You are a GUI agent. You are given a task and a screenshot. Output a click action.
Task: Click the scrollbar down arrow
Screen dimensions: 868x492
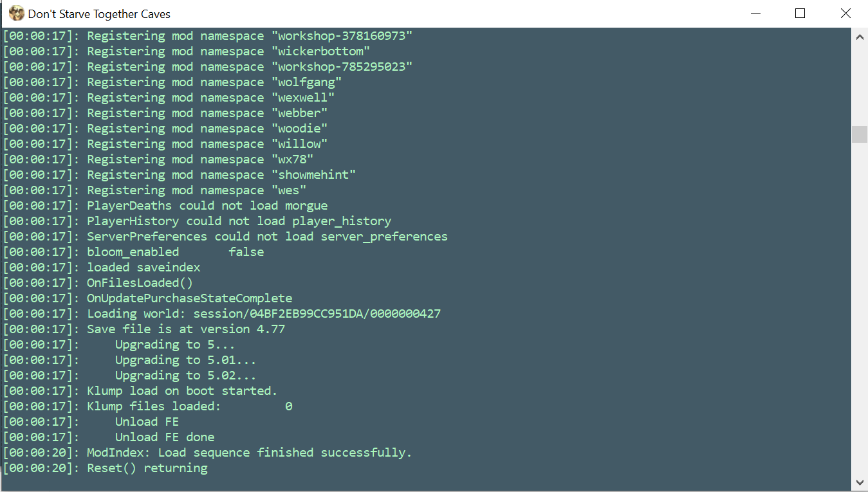860,482
